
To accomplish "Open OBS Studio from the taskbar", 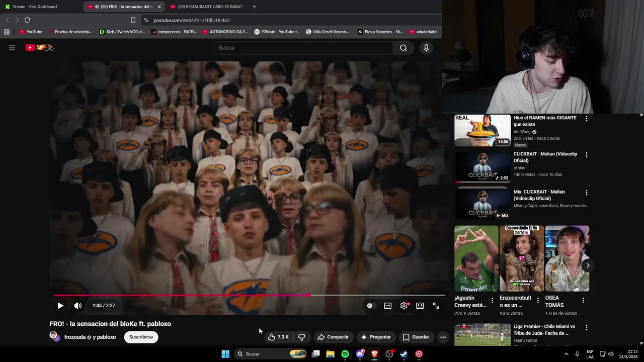I will [x=389, y=354].
